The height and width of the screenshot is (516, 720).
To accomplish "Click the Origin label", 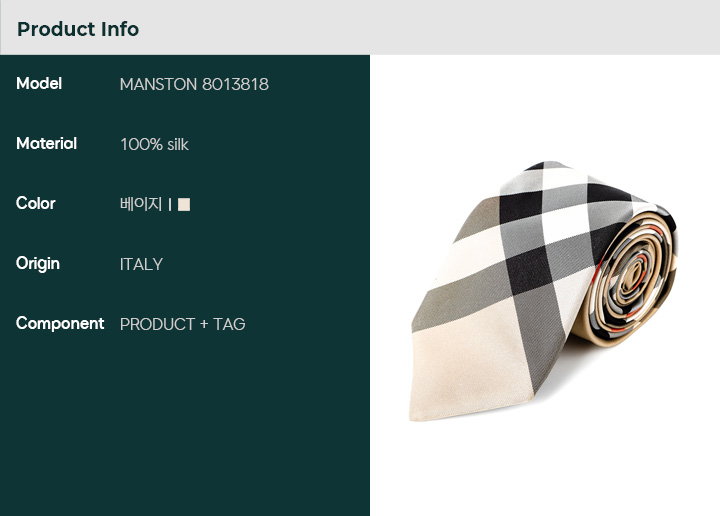I will [x=38, y=264].
